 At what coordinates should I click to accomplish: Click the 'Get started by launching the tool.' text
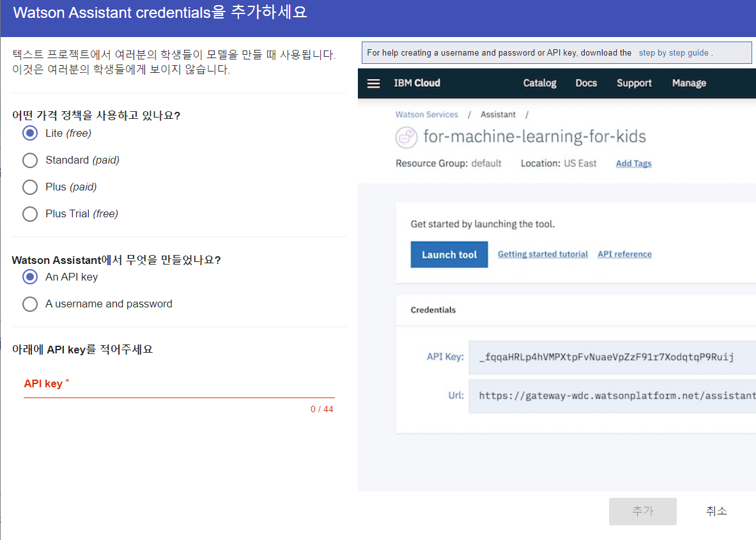(x=482, y=224)
